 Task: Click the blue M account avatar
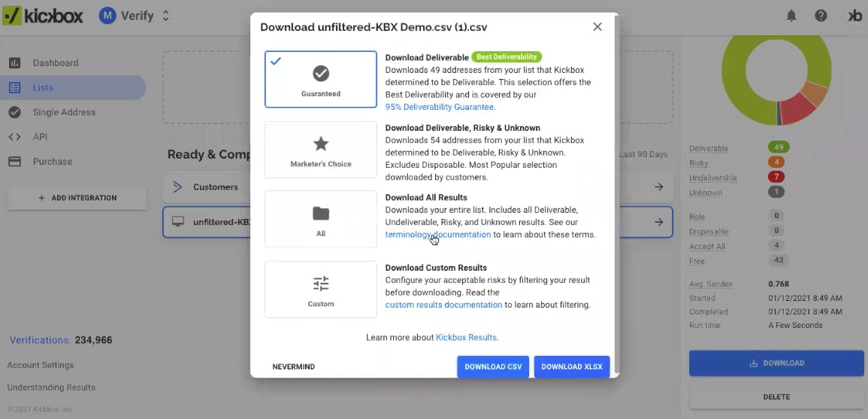107,16
